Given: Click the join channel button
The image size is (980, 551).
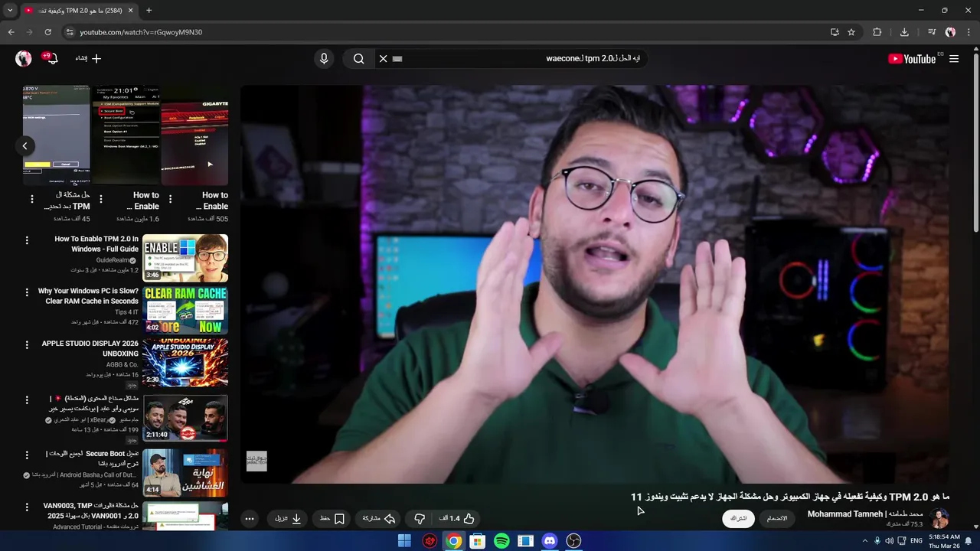Looking at the screenshot, I should point(777,518).
